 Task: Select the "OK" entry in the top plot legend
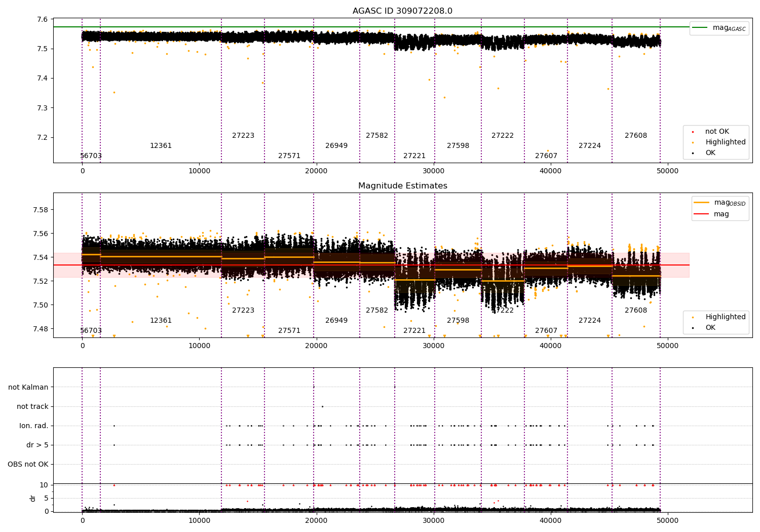pyautogui.click(x=710, y=153)
